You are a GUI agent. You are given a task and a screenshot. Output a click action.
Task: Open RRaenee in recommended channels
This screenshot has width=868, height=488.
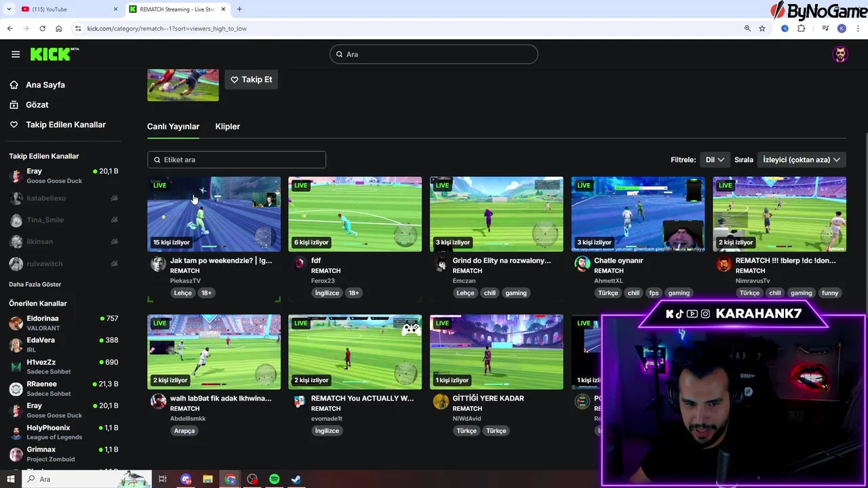pyautogui.click(x=64, y=388)
